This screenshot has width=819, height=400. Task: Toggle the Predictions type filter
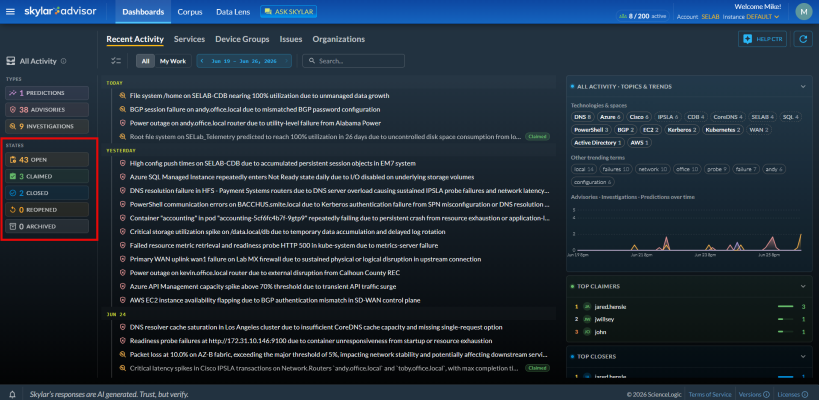pos(47,93)
